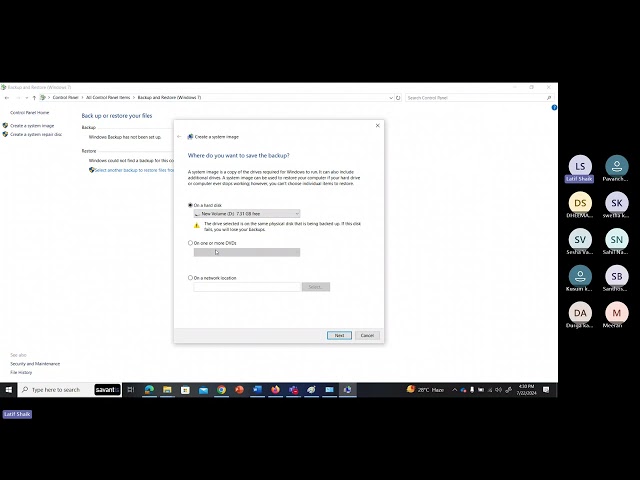This screenshot has width=640, height=480.
Task: Click the LS Latif Shaik participant avatar
Action: pyautogui.click(x=580, y=166)
